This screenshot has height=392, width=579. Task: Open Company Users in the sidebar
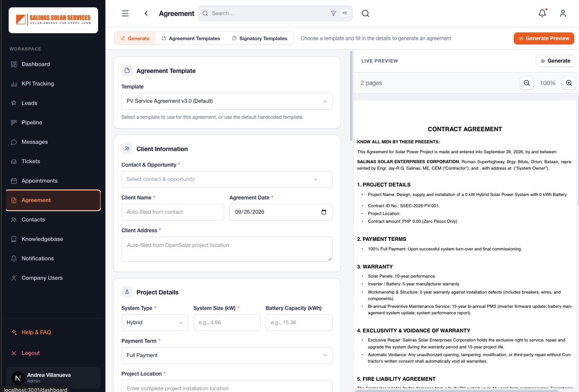coord(53,278)
